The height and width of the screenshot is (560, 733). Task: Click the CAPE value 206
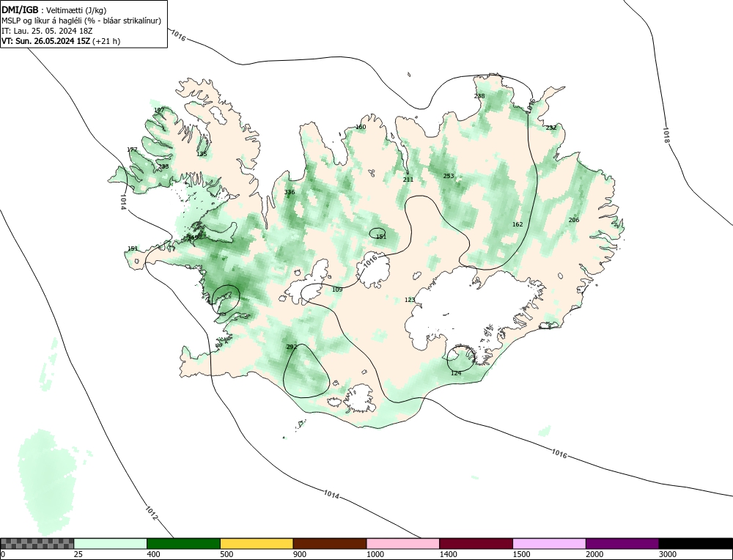click(574, 220)
